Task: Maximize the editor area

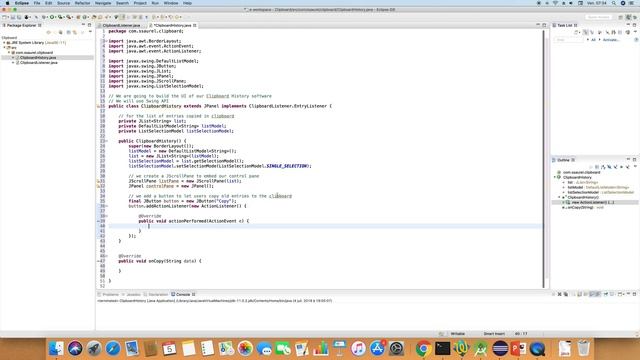Action: 544,25
